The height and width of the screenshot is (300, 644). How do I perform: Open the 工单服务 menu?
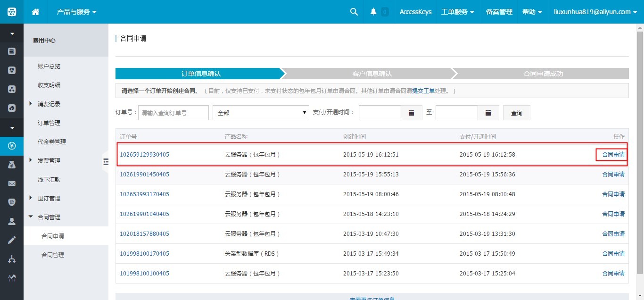[x=457, y=12]
